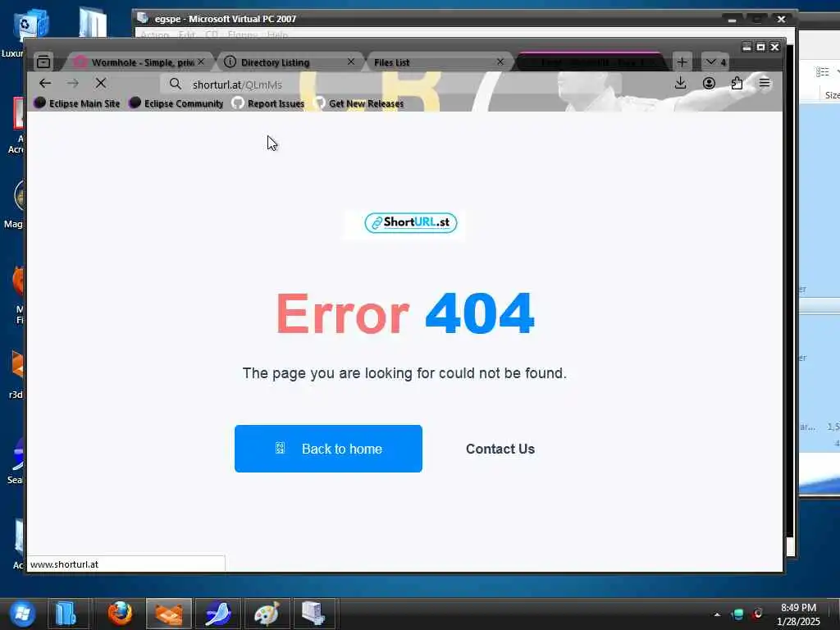This screenshot has height=630, width=840.
Task: Open the recent browsing view icon
Action: point(43,62)
